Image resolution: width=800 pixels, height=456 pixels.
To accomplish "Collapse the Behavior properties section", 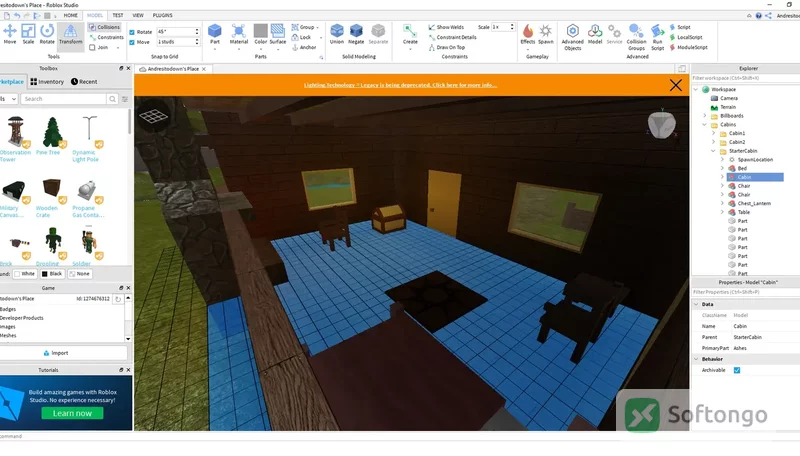I will (x=696, y=359).
